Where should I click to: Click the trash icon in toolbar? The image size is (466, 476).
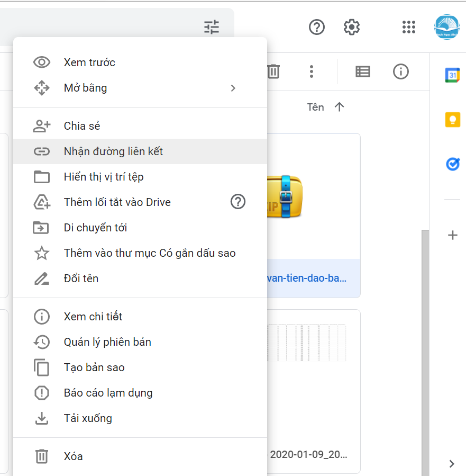click(x=273, y=71)
